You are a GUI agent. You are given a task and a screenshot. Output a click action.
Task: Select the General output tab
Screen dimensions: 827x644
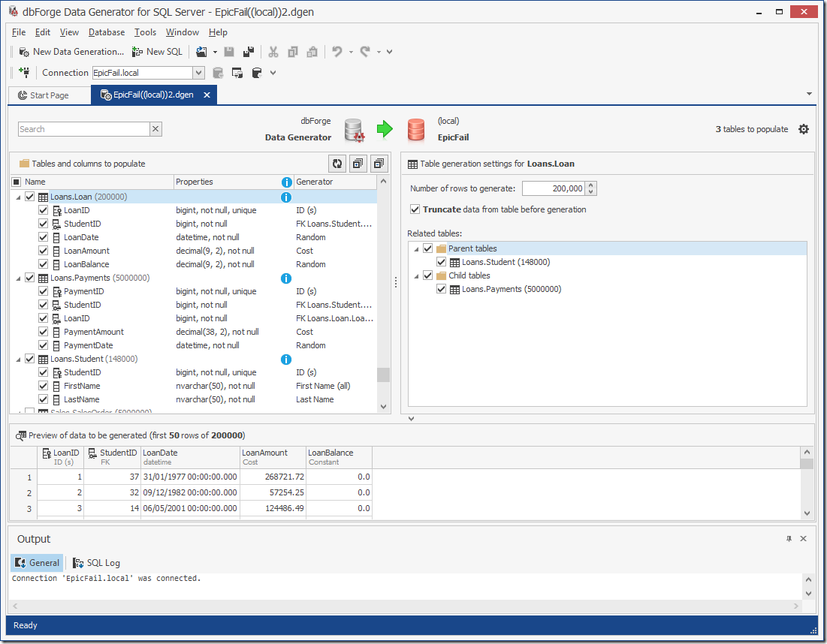[x=38, y=563]
